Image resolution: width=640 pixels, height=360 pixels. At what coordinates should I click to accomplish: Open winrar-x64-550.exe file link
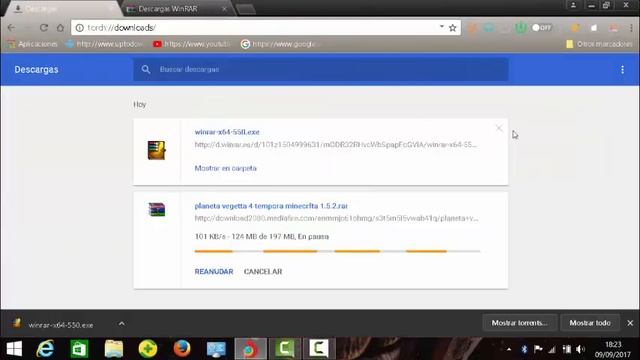(227, 132)
